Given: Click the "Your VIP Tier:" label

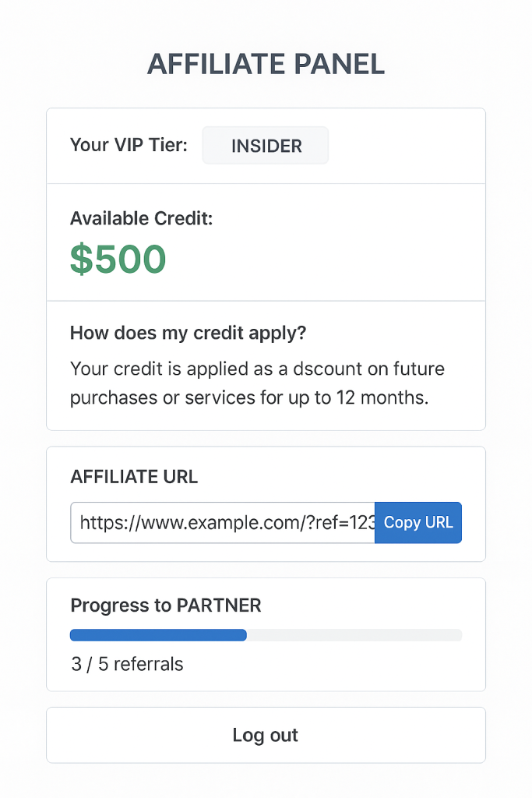Looking at the screenshot, I should (129, 145).
